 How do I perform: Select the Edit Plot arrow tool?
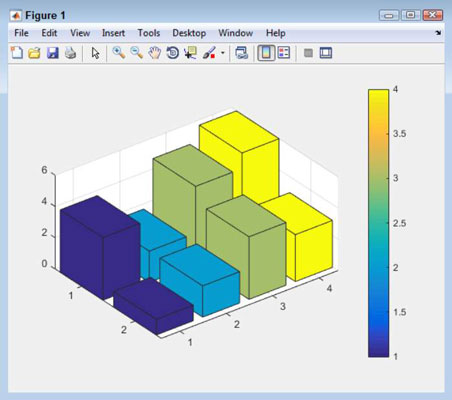[x=95, y=53]
